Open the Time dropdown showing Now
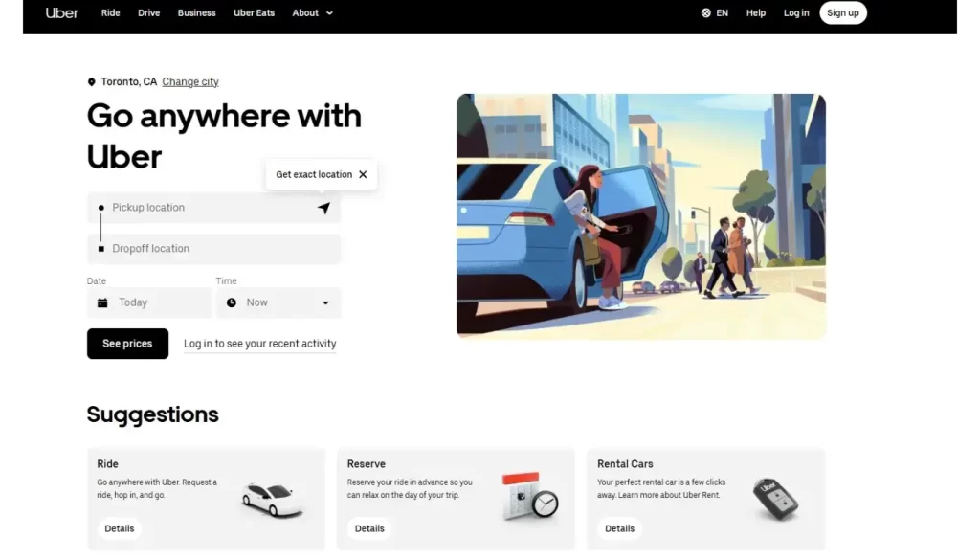 (x=278, y=302)
